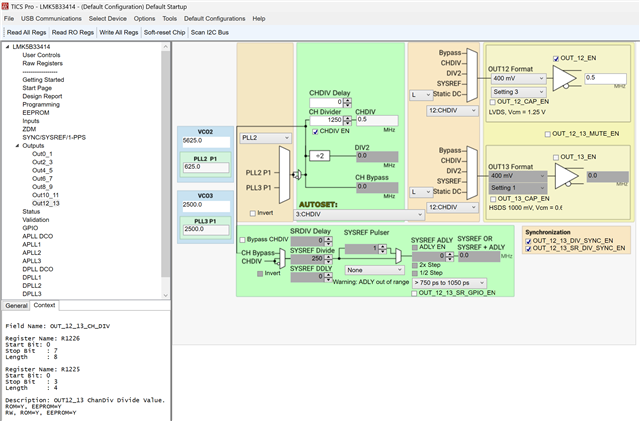Click the SYSREF Pulser output mux symbol
This screenshot has height=421, width=640.
point(398,256)
